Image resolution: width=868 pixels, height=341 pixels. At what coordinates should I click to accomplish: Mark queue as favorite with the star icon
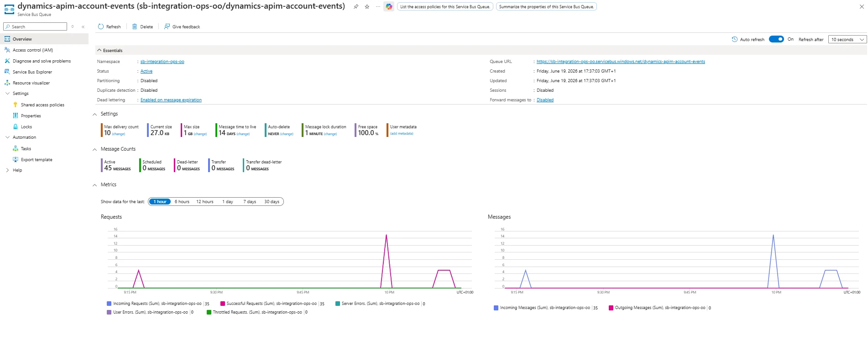click(x=367, y=6)
